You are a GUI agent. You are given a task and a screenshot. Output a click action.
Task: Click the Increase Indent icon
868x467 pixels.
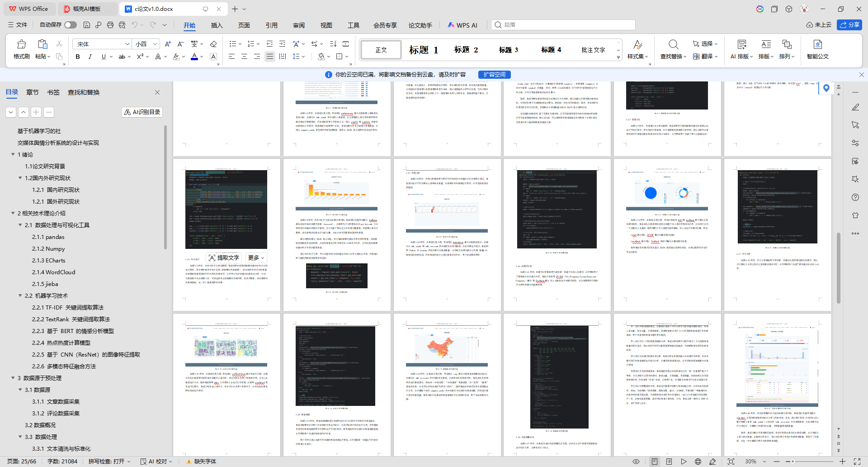282,44
